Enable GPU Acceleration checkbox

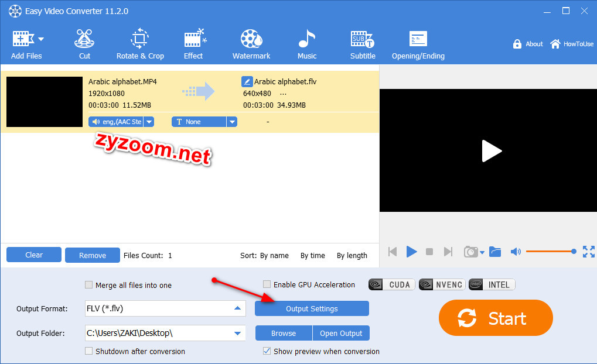267,284
